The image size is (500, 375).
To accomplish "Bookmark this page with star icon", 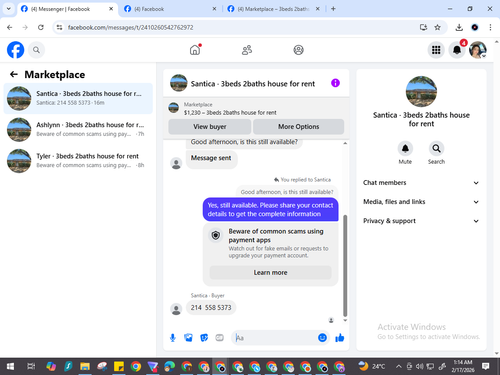I will (x=437, y=27).
